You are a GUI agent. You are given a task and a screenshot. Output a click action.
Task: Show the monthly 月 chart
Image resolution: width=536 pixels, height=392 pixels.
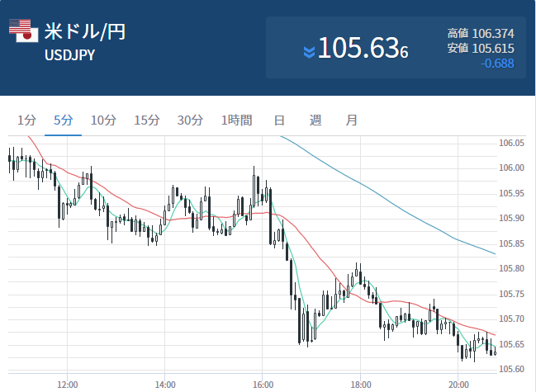coord(352,120)
